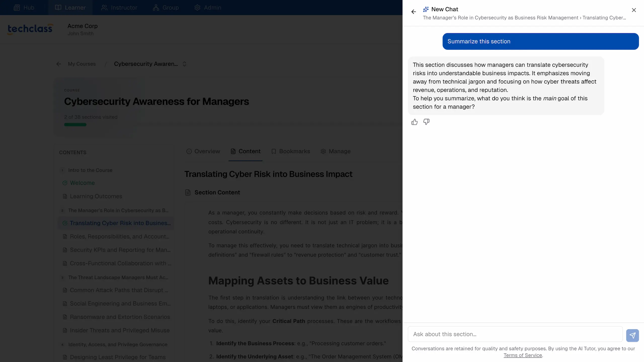Open the Overview tab
This screenshot has height=362, width=644.
point(203,151)
